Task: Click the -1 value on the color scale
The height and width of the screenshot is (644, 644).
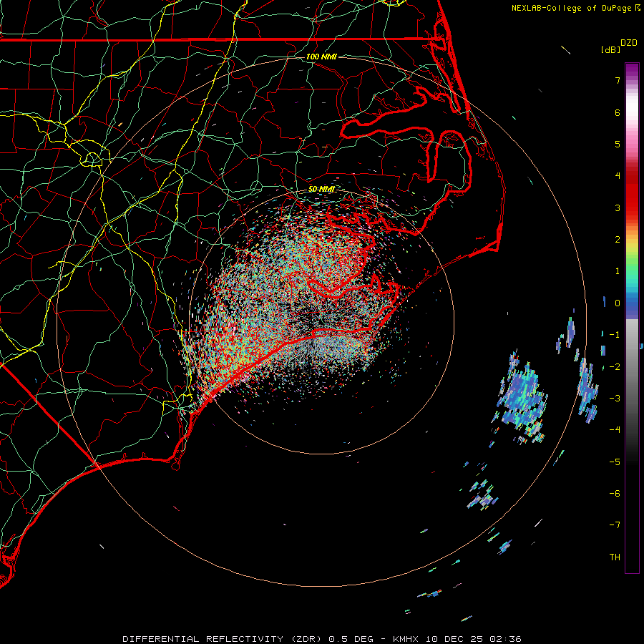Action: 615,335
